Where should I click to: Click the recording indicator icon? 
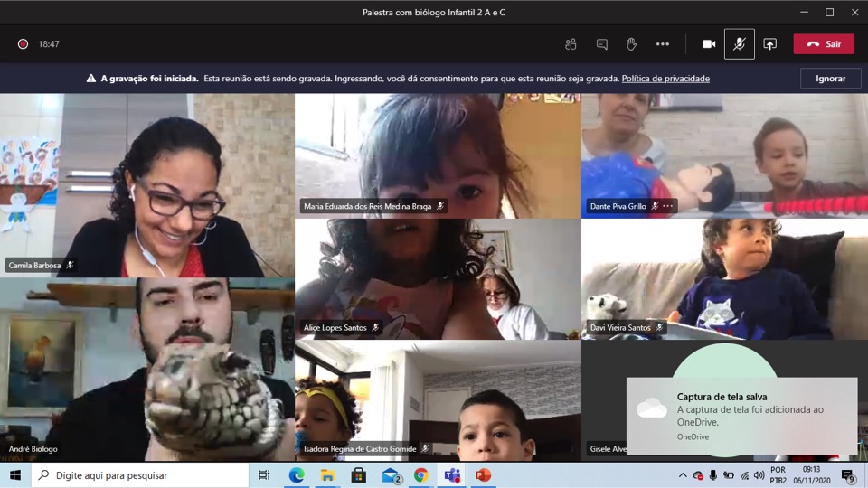[x=23, y=44]
